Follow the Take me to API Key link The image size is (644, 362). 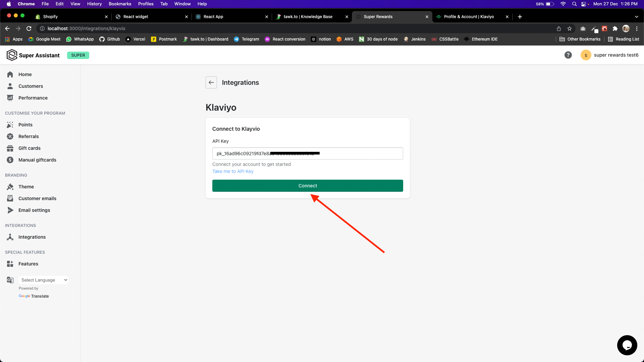point(233,171)
